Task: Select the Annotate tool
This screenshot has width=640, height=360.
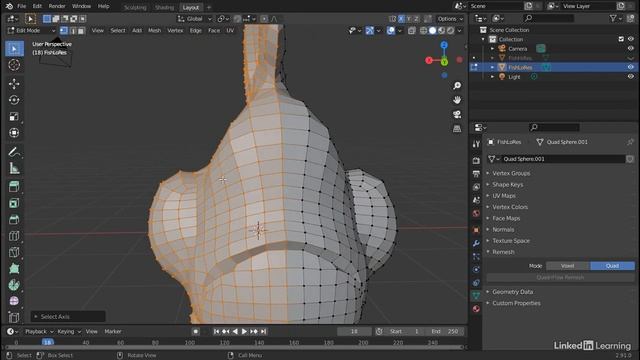Action: click(x=14, y=152)
